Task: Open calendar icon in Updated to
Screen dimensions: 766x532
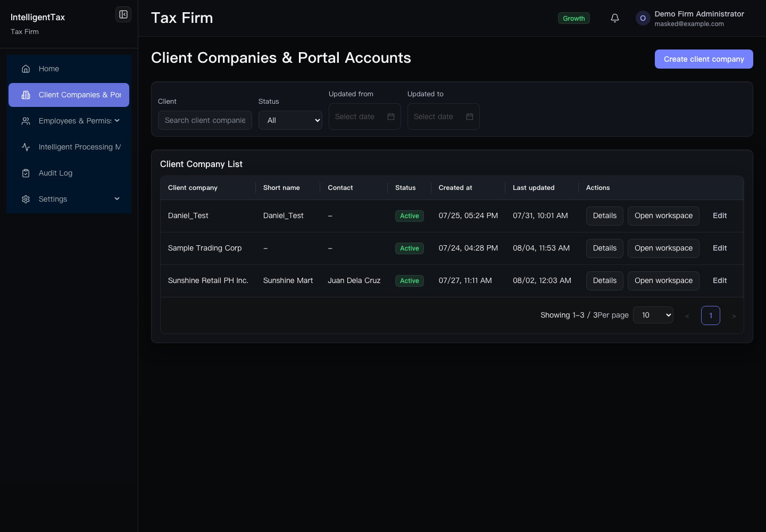Action: [470, 117]
